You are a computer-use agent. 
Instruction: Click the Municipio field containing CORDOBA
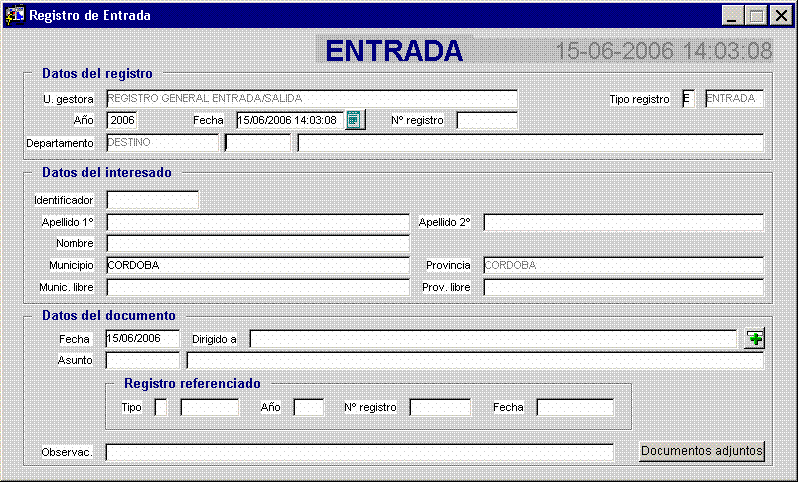pyautogui.click(x=258, y=265)
